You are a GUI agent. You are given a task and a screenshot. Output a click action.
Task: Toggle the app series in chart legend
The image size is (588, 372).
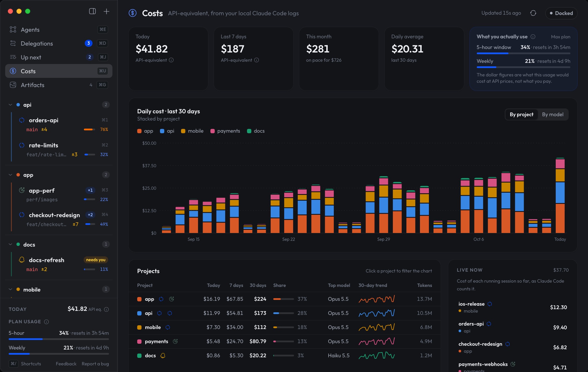145,131
